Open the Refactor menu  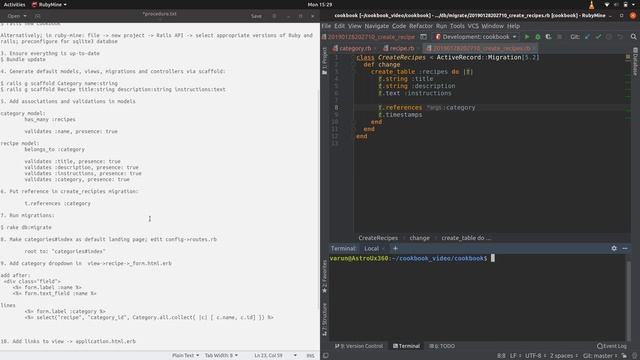pos(420,26)
